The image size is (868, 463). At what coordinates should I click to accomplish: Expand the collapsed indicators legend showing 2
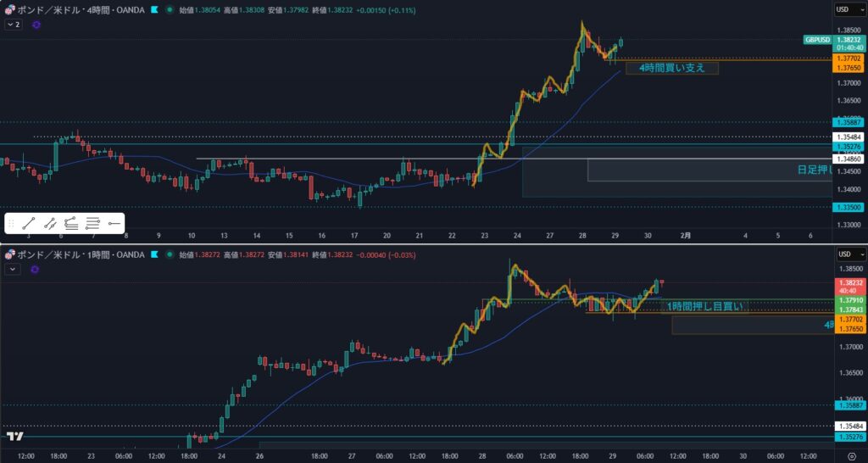click(14, 25)
